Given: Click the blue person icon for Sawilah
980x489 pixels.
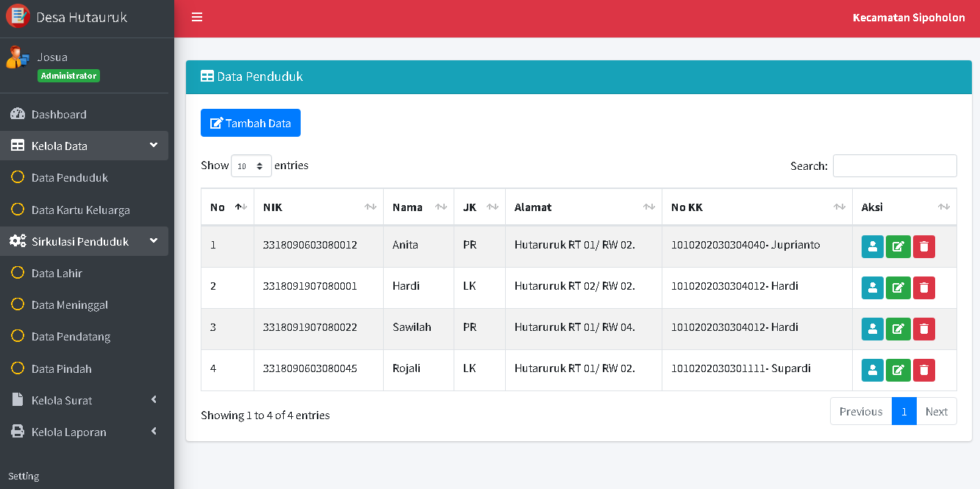Looking at the screenshot, I should click(873, 329).
